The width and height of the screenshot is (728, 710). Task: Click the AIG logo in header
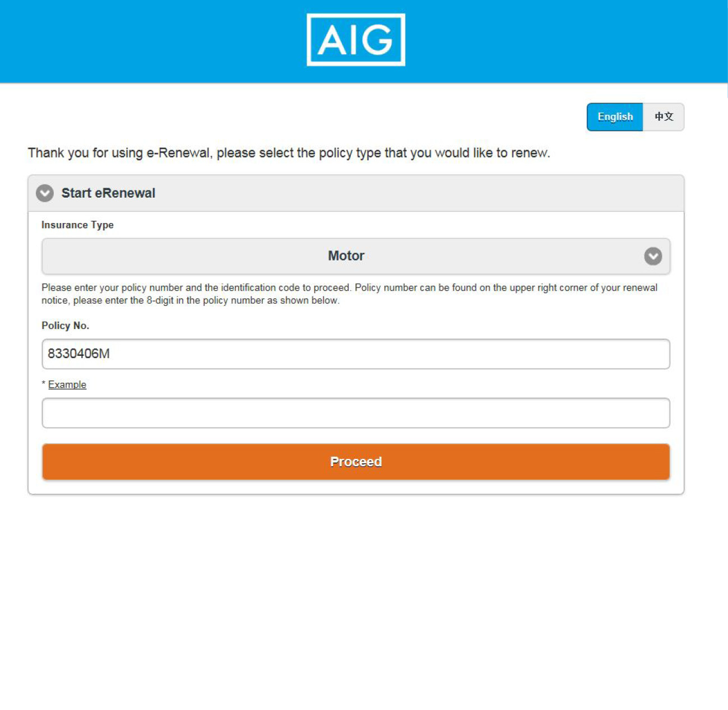pos(356,40)
